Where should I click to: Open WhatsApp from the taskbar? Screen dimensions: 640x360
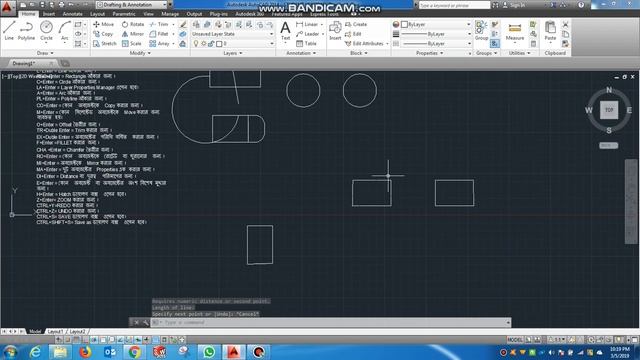point(209,352)
